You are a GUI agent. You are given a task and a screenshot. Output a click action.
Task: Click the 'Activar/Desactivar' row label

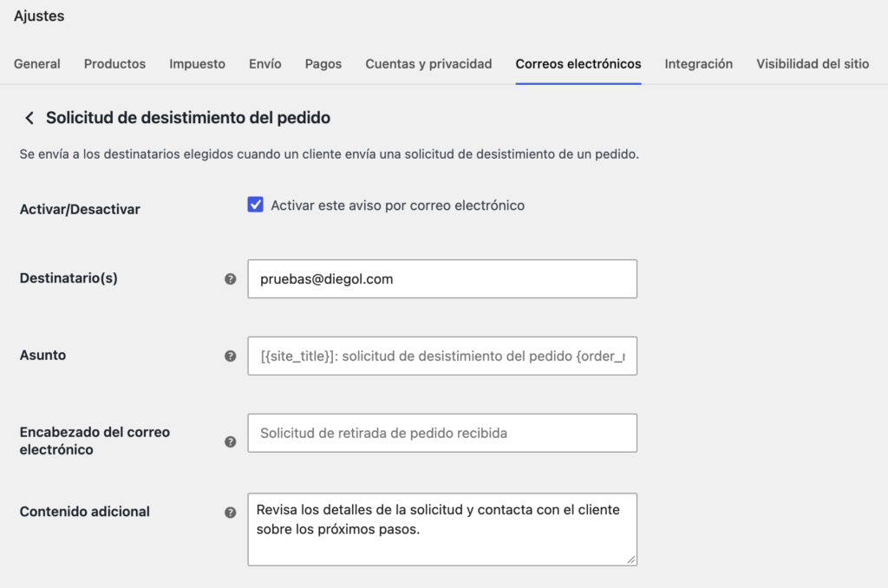(80, 210)
